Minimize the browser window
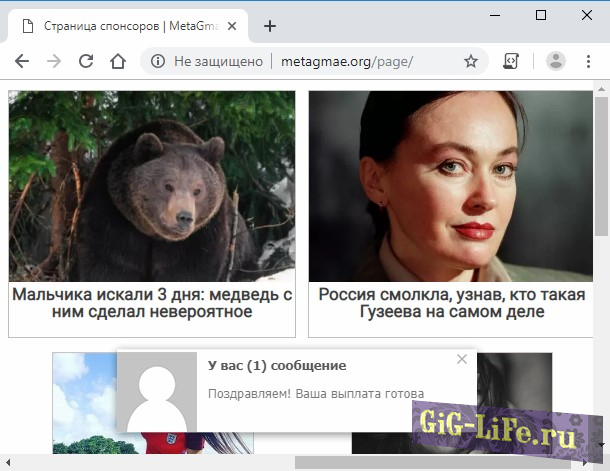Image resolution: width=610 pixels, height=471 pixels. tap(495, 15)
